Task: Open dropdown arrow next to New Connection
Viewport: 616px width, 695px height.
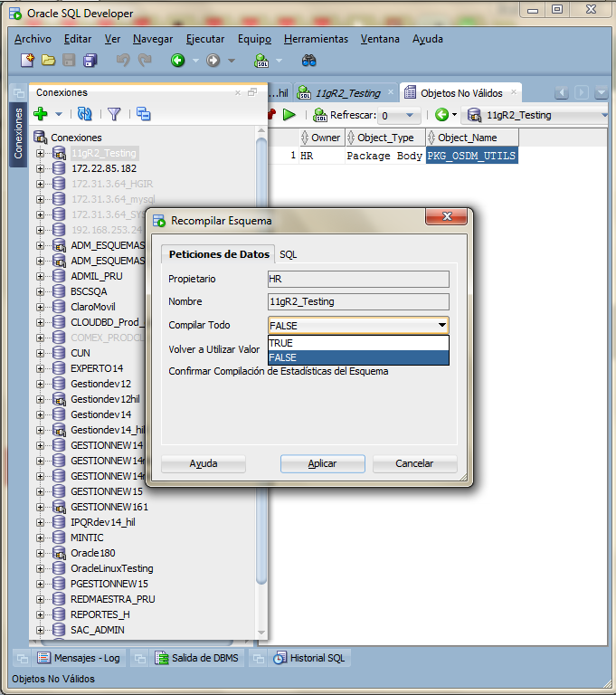Action: [x=59, y=114]
